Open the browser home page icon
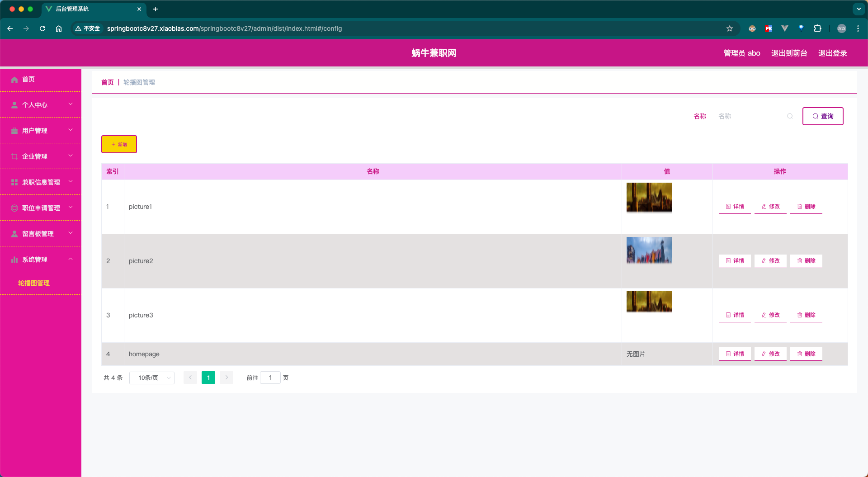The image size is (868, 477). coord(59,28)
